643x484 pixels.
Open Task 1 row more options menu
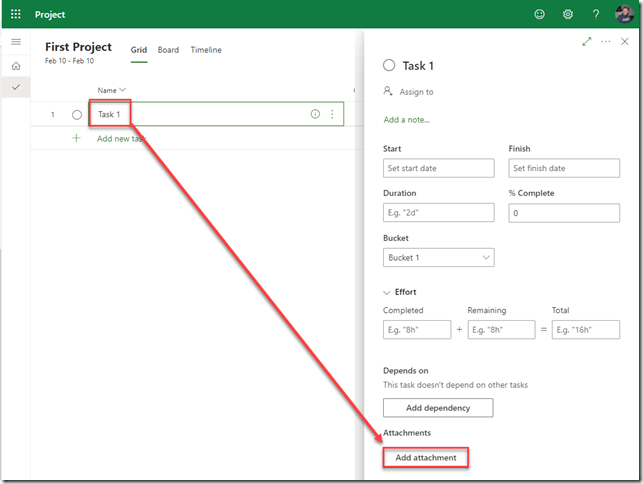point(332,114)
